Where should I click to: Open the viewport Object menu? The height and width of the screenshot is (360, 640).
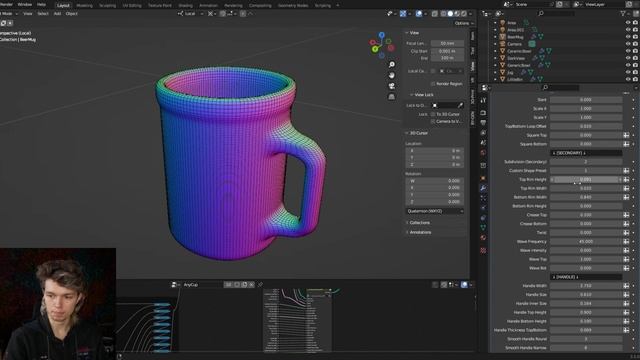tap(71, 13)
